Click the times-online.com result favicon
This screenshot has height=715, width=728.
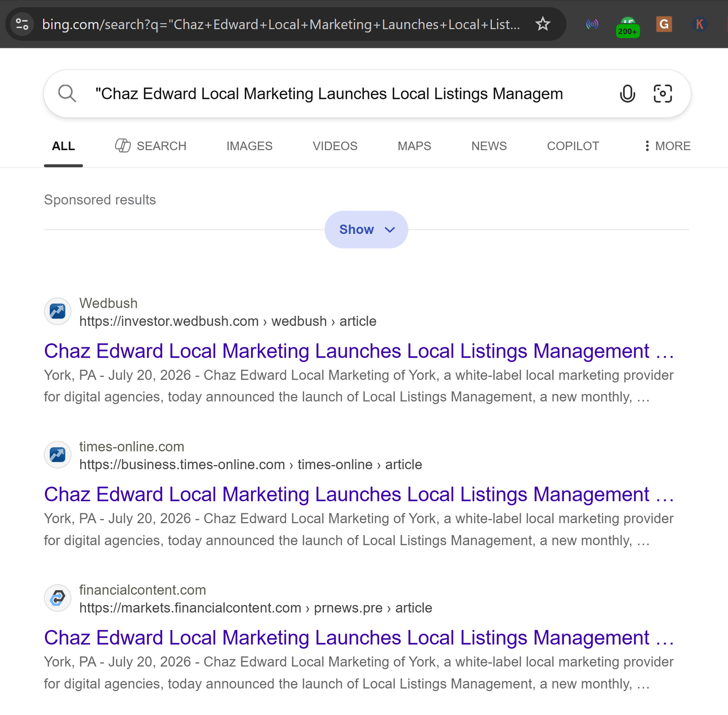pos(57,455)
